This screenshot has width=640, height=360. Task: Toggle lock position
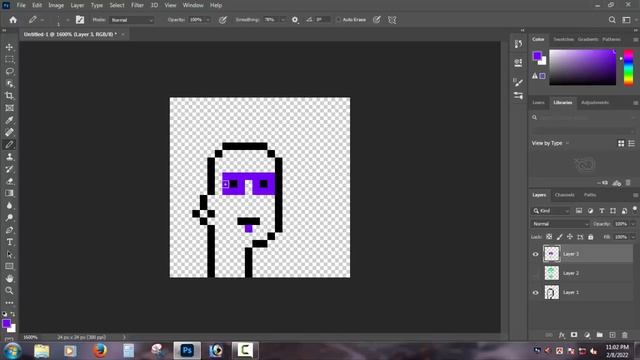[570, 237]
